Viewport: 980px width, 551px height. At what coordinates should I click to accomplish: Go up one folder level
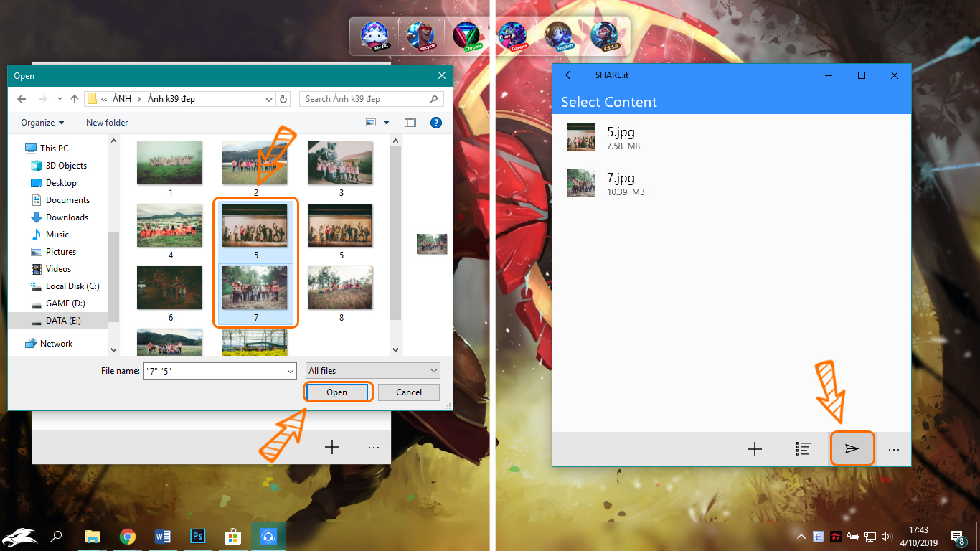74,99
